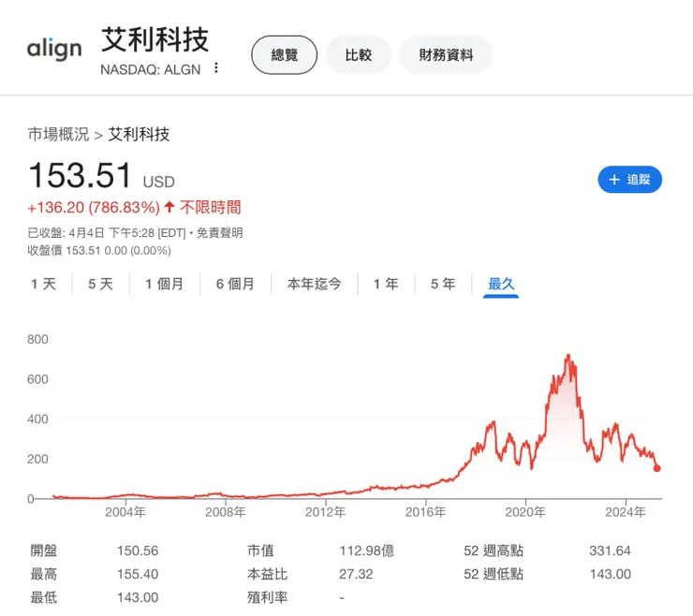Click the 52 週低點 label
The image size is (693, 616).
click(494, 575)
